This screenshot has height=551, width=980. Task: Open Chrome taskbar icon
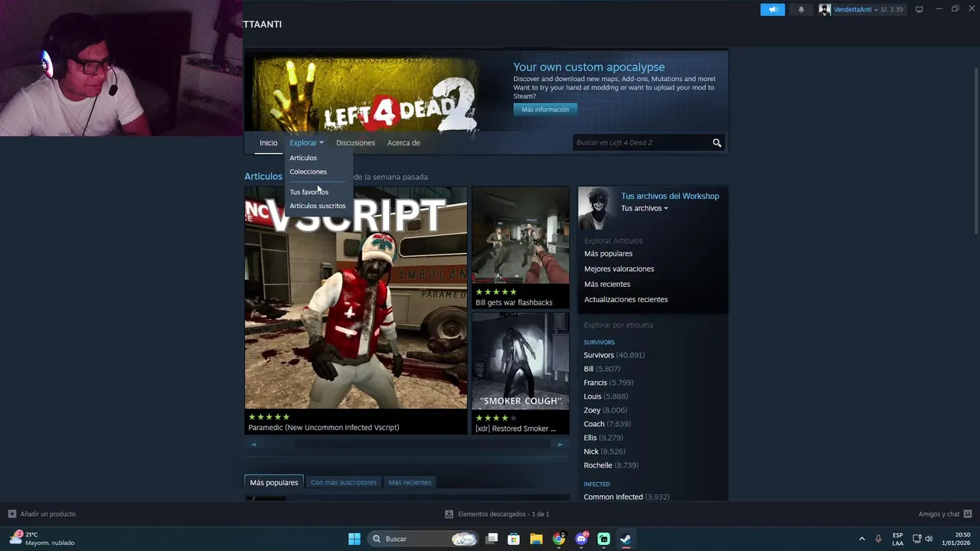coord(559,539)
